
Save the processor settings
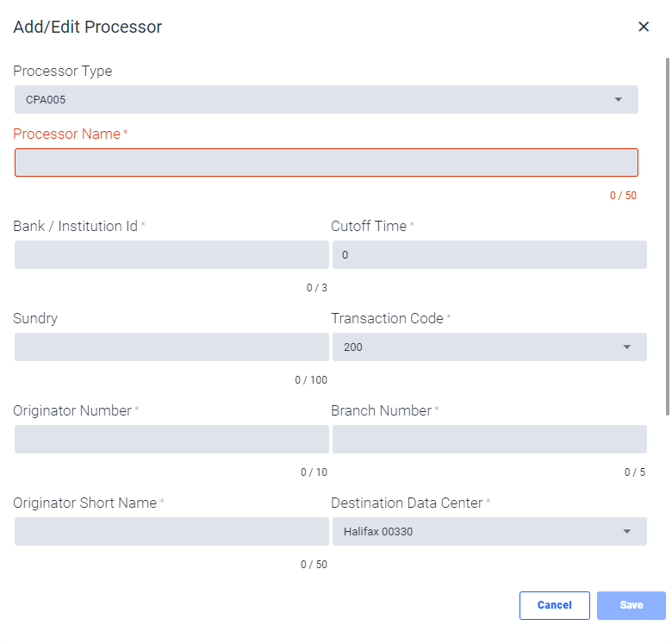coord(632,605)
